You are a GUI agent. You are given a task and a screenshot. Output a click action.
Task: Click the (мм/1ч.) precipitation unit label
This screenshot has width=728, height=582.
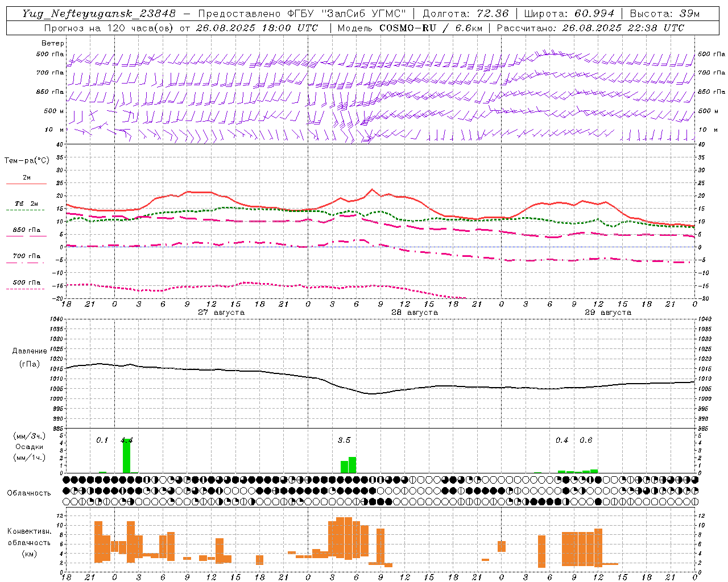(29, 458)
